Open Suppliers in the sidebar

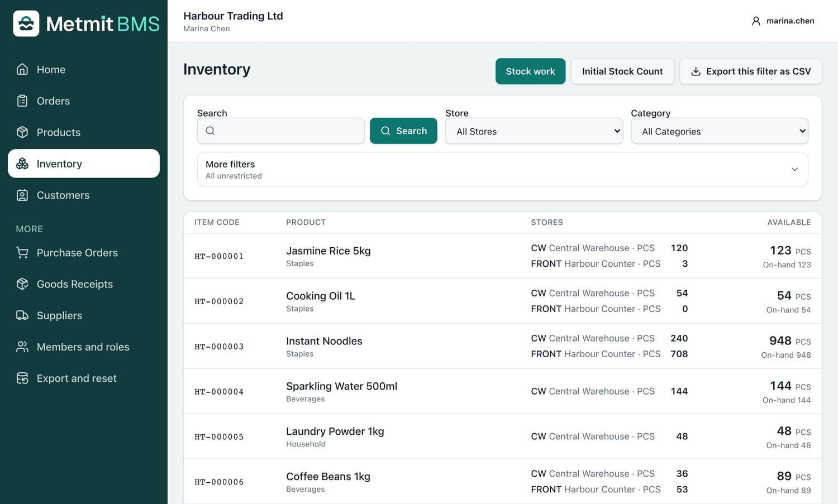[84, 315]
